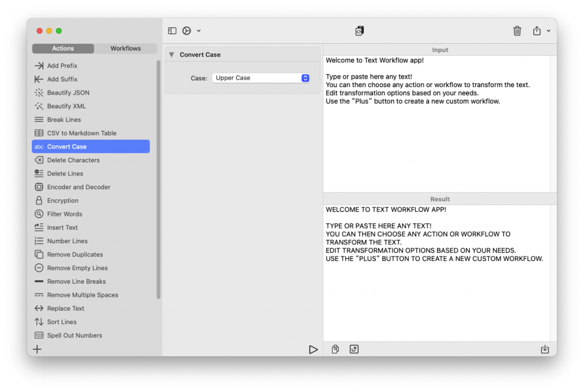Select CSV to Markdown Table action
Screen dimensions: 584x392
(x=91, y=133)
